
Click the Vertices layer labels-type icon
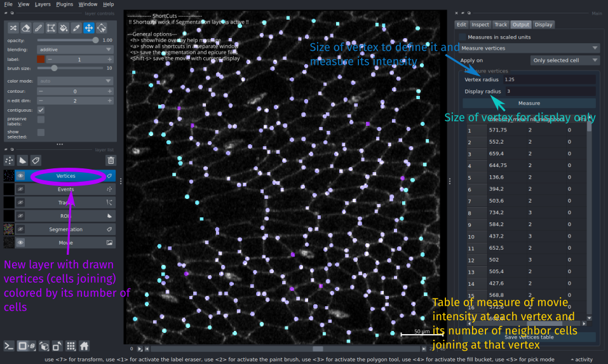point(109,176)
